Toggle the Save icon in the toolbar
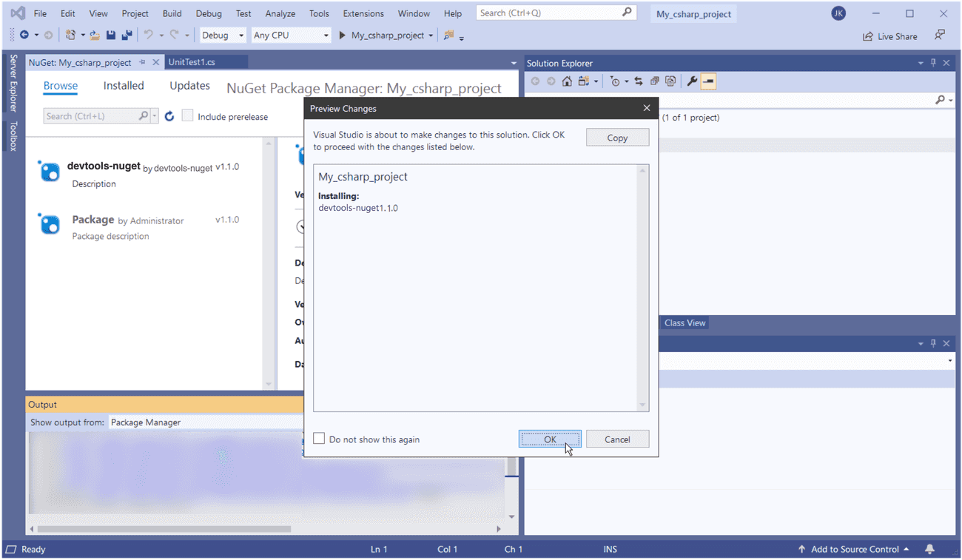962x560 pixels. [x=110, y=35]
